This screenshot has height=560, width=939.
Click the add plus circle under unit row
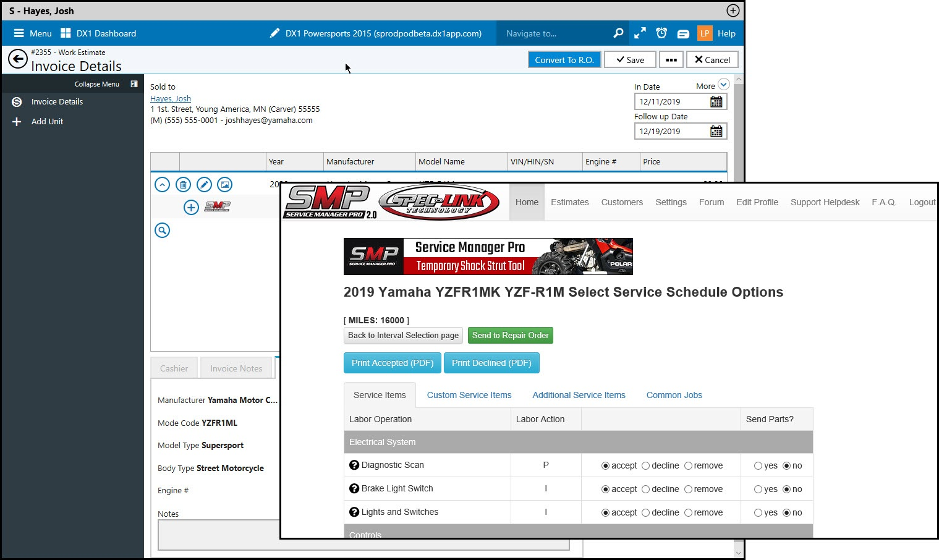pos(191,207)
